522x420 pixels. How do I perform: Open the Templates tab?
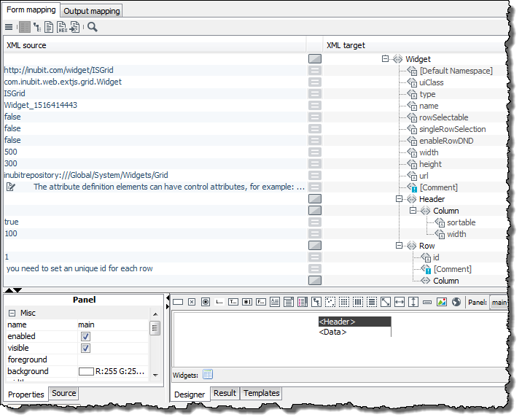pos(261,394)
